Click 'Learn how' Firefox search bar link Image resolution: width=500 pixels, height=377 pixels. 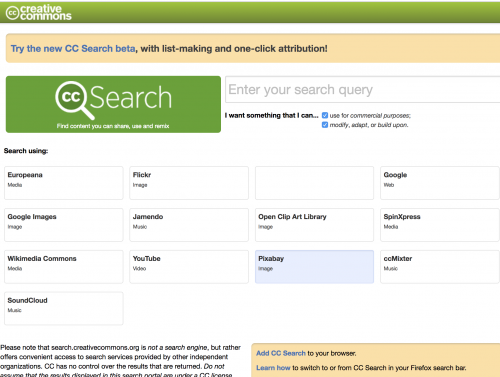click(273, 368)
